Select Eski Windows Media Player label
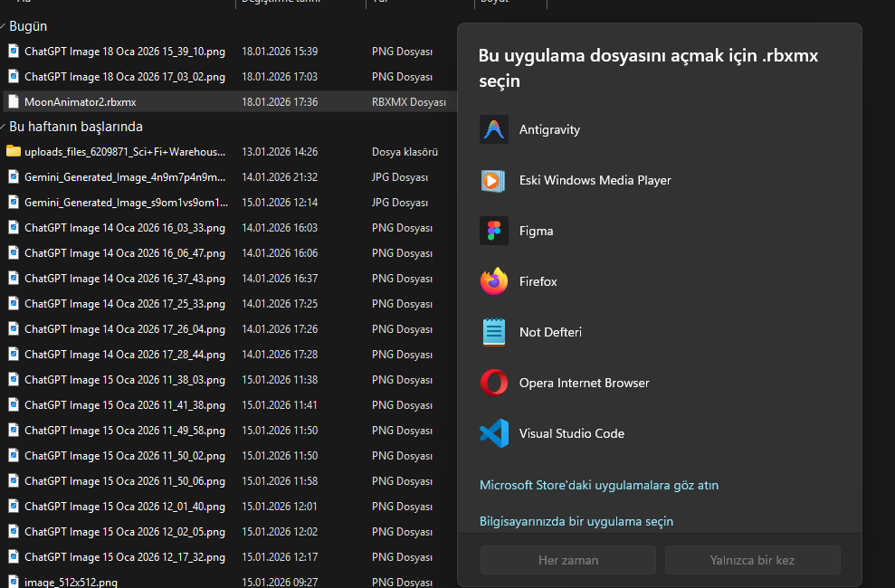This screenshot has height=588, width=895. pyautogui.click(x=595, y=180)
